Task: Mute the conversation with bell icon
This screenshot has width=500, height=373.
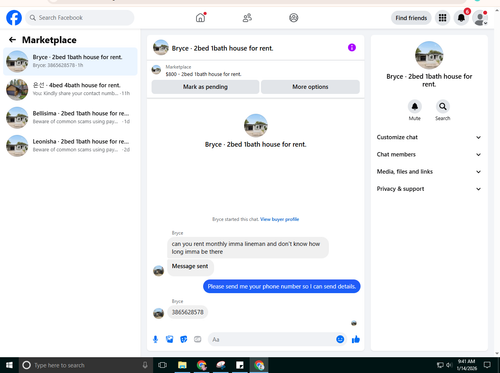Action: 415,107
